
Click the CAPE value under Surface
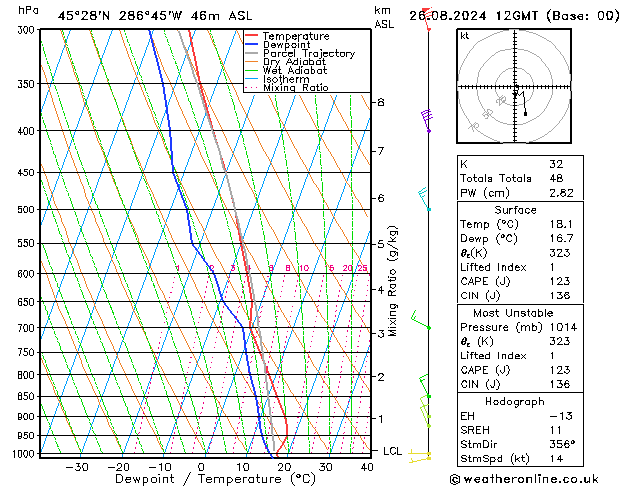[x=560, y=281]
